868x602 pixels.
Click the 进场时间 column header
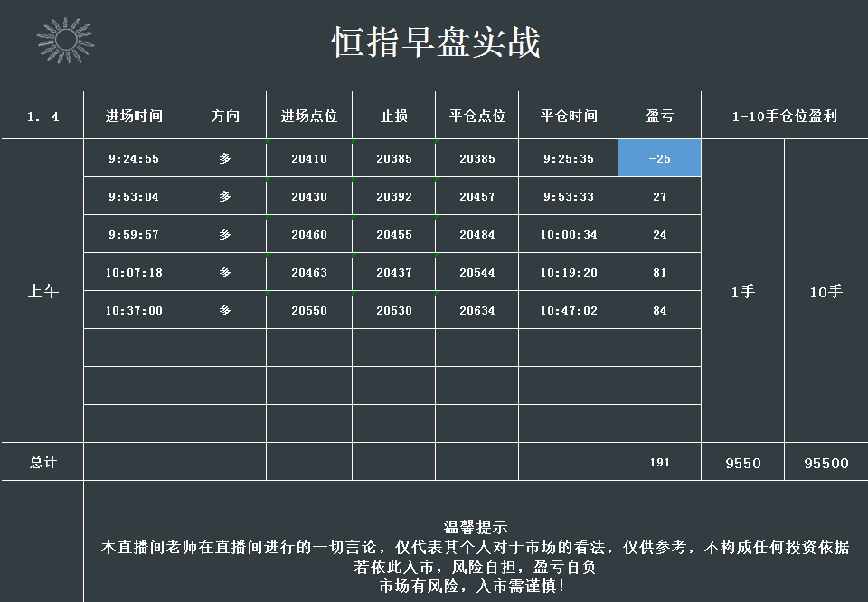point(134,116)
